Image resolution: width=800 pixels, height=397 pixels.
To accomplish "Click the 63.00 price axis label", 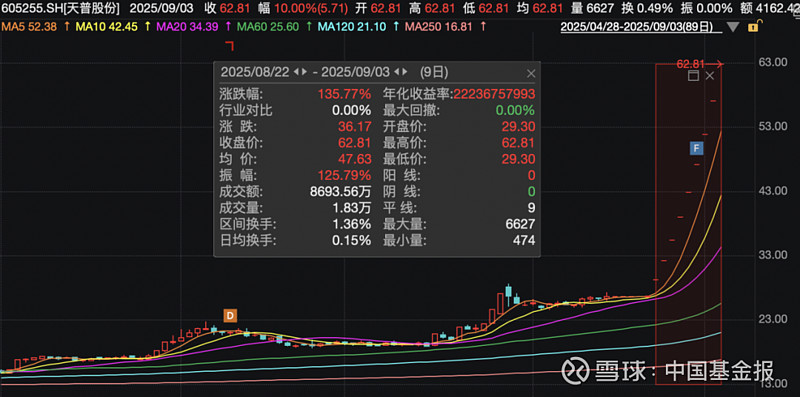I will [773, 62].
